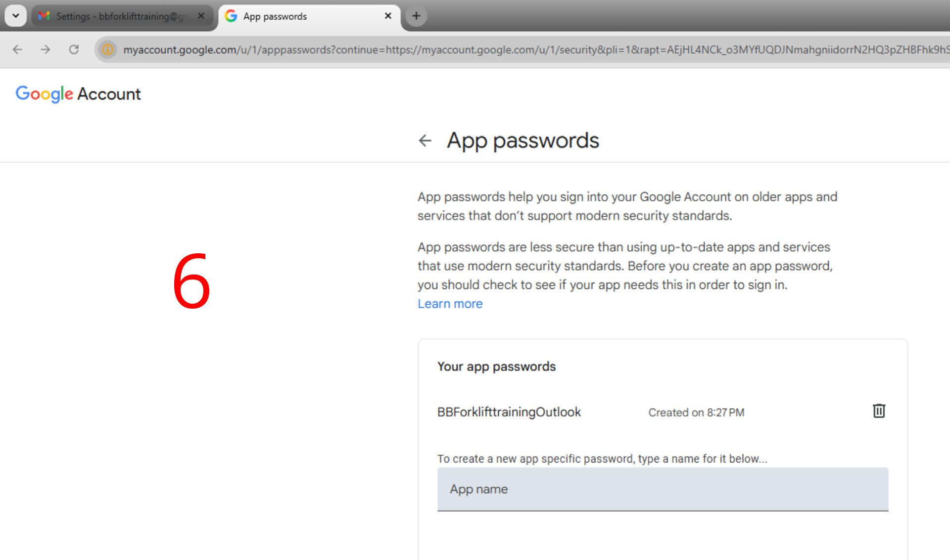The image size is (950, 560).
Task: Close the Gmail Settings tab
Action: pos(201,16)
